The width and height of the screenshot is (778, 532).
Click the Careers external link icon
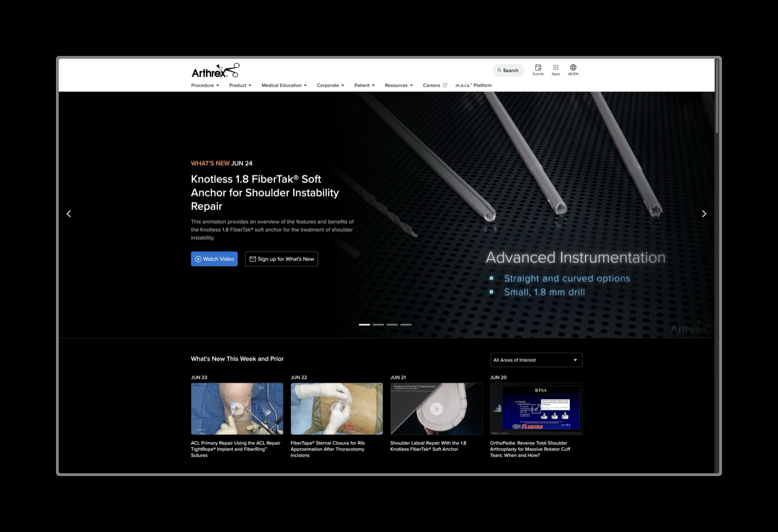click(445, 85)
